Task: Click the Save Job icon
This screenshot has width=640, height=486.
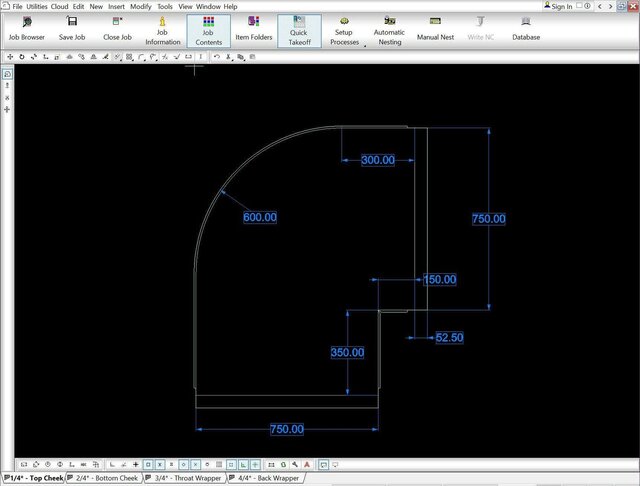Action: click(x=72, y=28)
